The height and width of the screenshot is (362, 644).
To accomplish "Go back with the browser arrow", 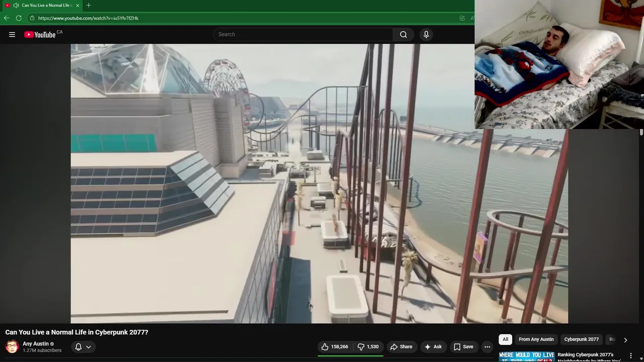I will [x=7, y=18].
